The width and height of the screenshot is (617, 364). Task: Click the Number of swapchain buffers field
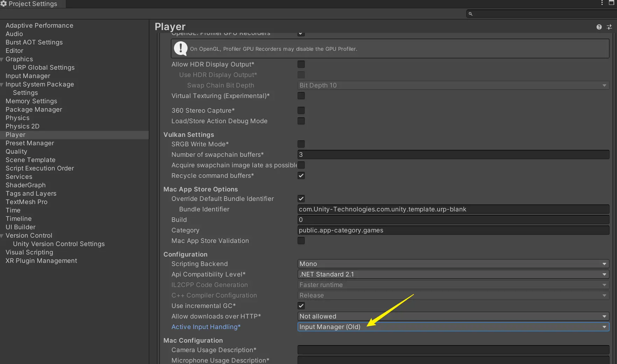click(x=453, y=155)
